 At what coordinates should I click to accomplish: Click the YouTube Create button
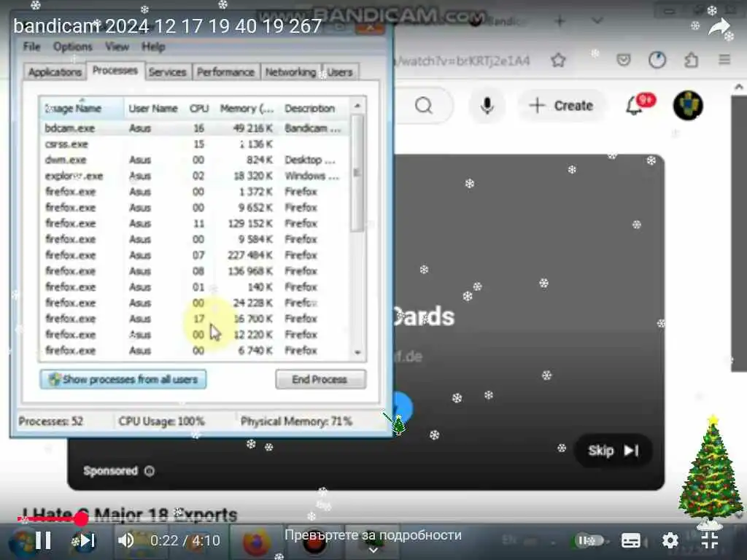coord(561,105)
